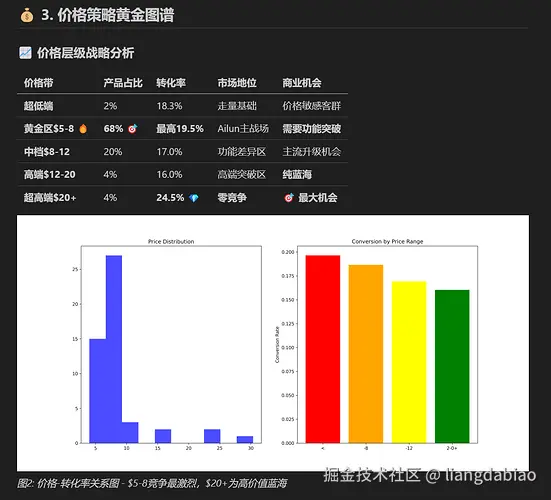Image resolution: width=551 pixels, height=500 pixels.
Task: Select the 高端$12-20 row label
Action: [50, 175]
